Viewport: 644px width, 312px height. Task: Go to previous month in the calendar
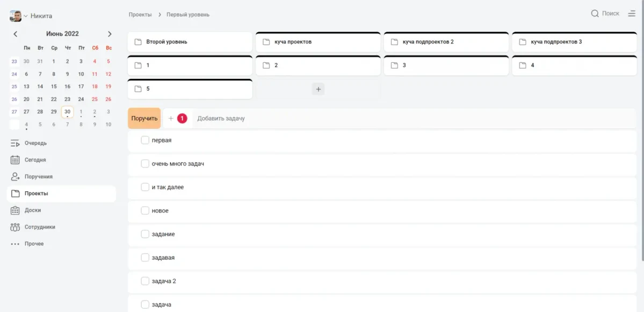point(16,34)
